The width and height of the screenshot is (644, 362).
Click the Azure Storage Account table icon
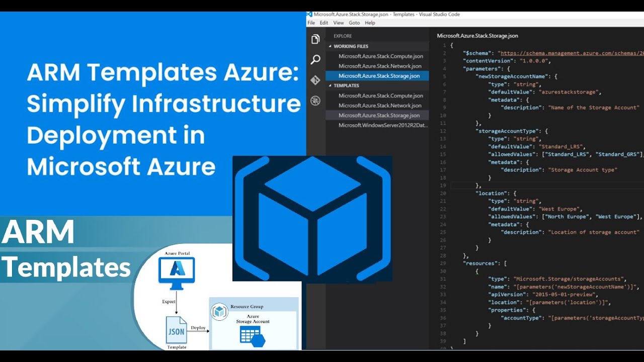coord(253,336)
